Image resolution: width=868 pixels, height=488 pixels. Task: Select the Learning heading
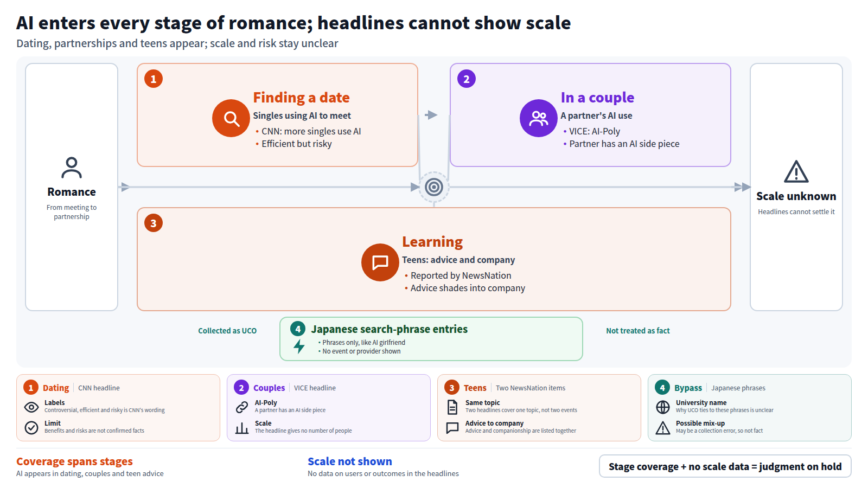(432, 242)
